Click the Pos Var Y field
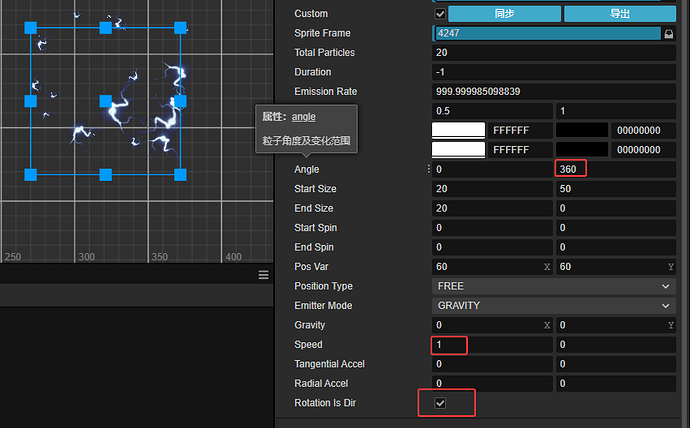The width and height of the screenshot is (690, 428). (616, 267)
